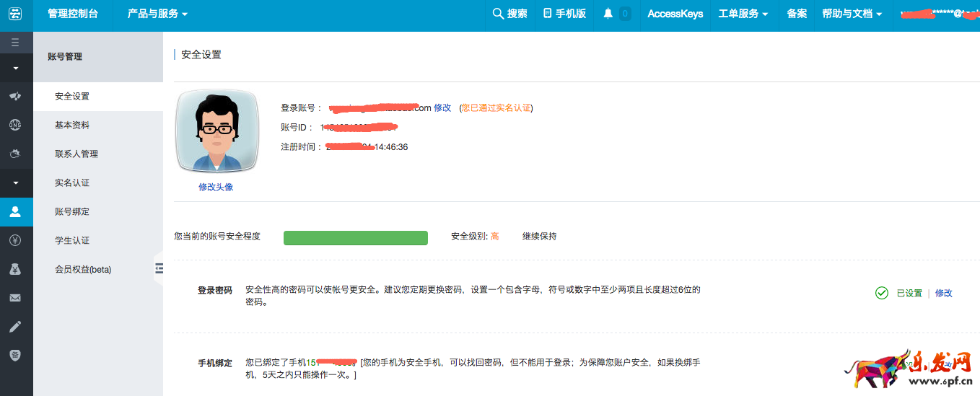This screenshot has width=980, height=396.
Task: Select 基本资料 in account menu
Action: click(72, 125)
